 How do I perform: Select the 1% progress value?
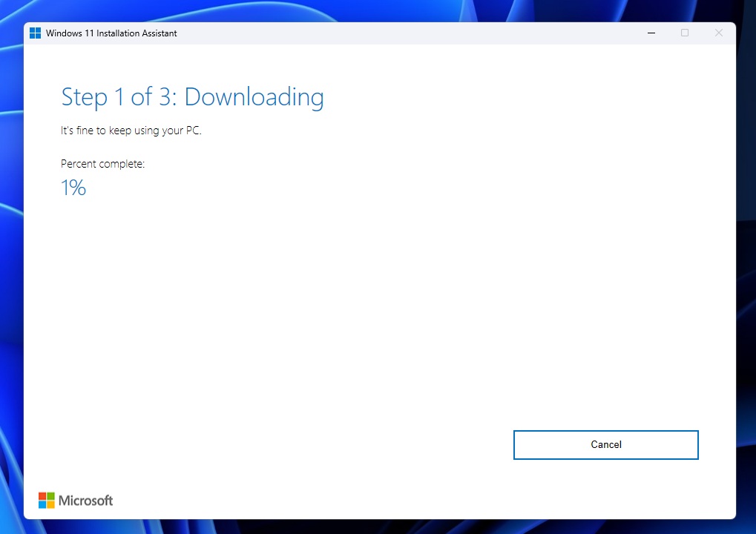[x=73, y=188]
